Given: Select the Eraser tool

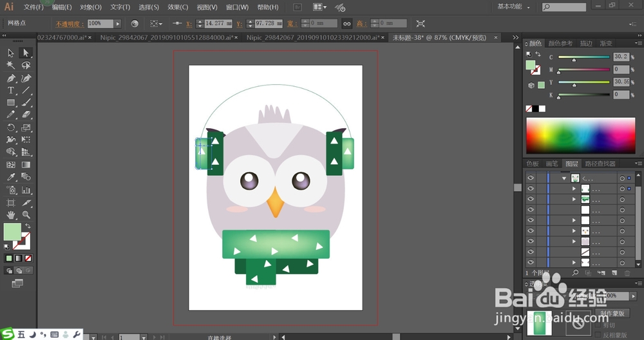Looking at the screenshot, I should [x=26, y=115].
